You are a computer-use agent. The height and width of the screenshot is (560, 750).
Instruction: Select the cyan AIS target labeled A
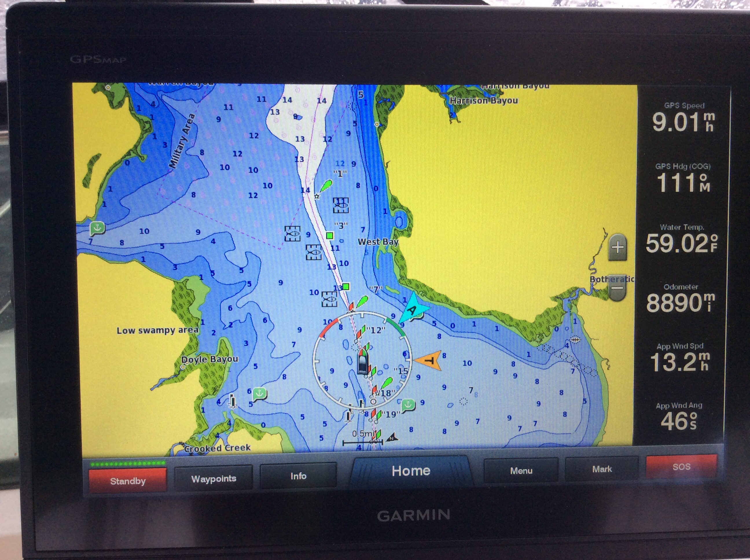pos(413,309)
